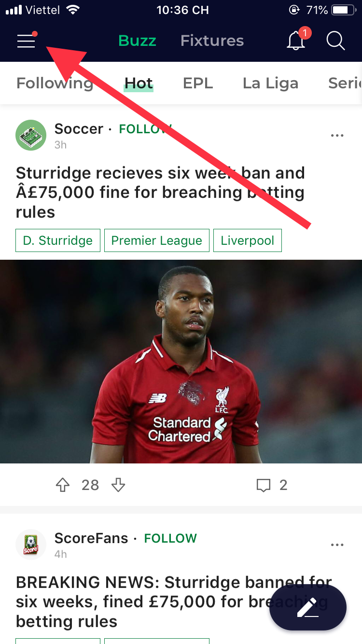Open the Premier League tag
Image resolution: width=362 pixels, height=644 pixels.
click(x=157, y=240)
